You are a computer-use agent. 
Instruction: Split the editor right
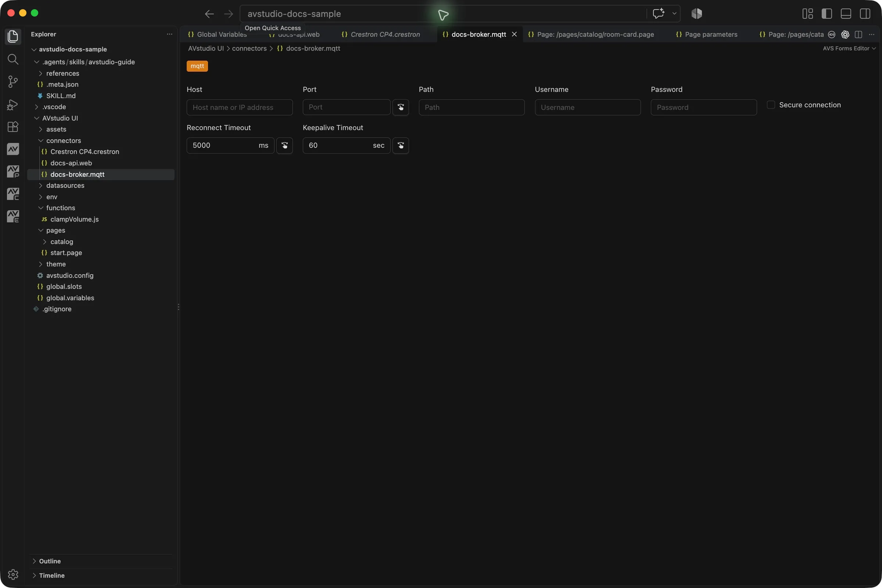pyautogui.click(x=858, y=35)
